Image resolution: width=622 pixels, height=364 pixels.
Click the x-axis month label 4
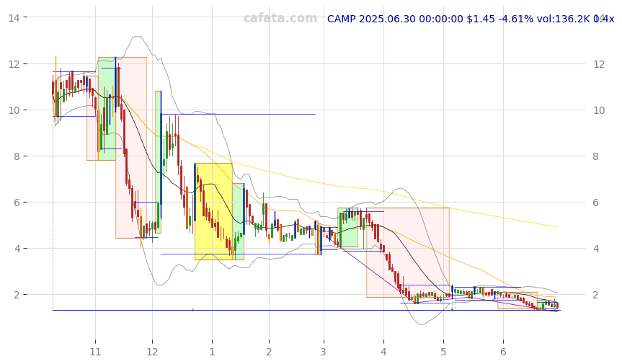[x=383, y=352]
